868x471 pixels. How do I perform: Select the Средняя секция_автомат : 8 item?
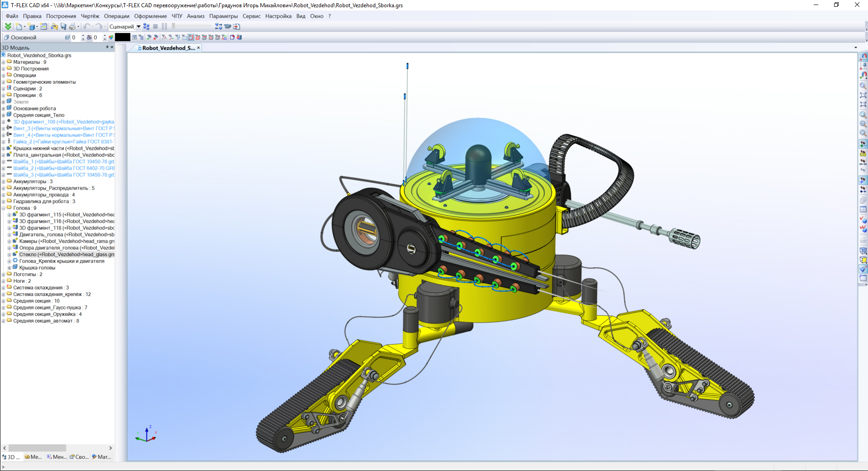click(x=46, y=321)
